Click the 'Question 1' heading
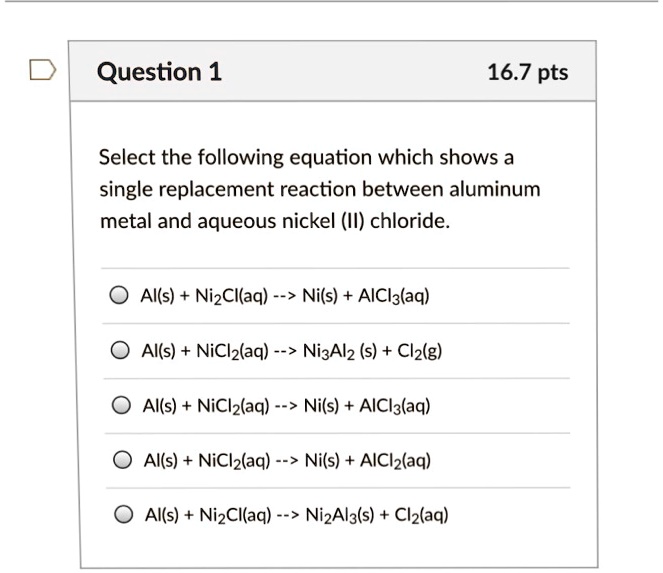This screenshot has height=573, width=663. [160, 72]
